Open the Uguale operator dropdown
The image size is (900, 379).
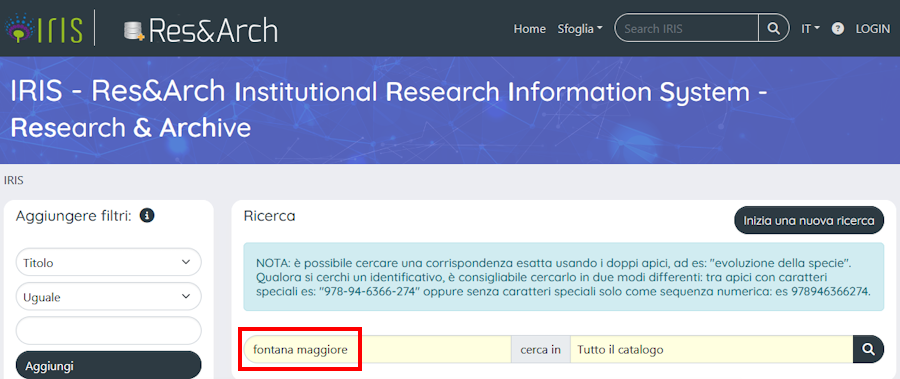[108, 297]
